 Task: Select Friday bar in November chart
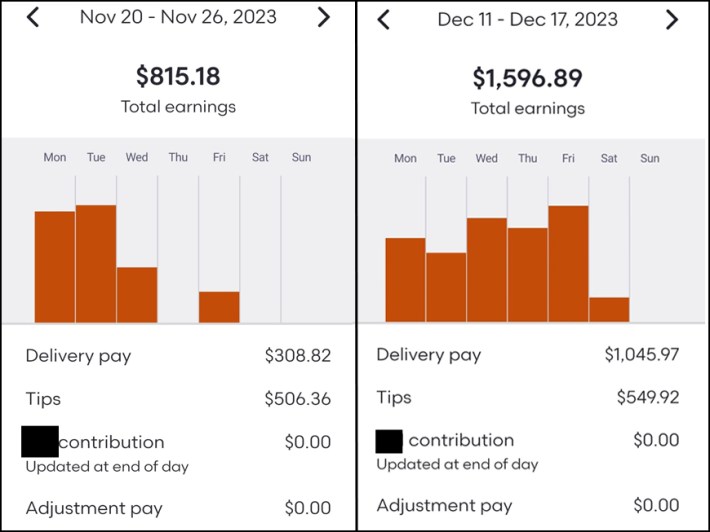219,306
